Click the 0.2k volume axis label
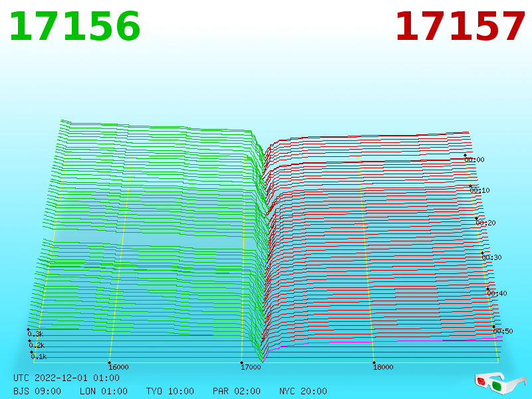This screenshot has width=532, height=399. click(x=37, y=345)
